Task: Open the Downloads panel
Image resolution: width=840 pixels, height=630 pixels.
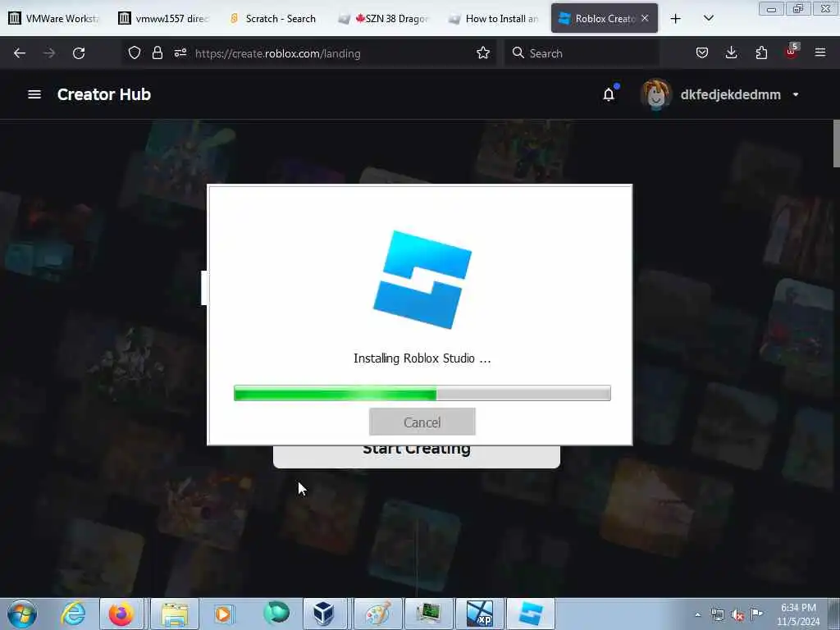Action: (x=731, y=52)
